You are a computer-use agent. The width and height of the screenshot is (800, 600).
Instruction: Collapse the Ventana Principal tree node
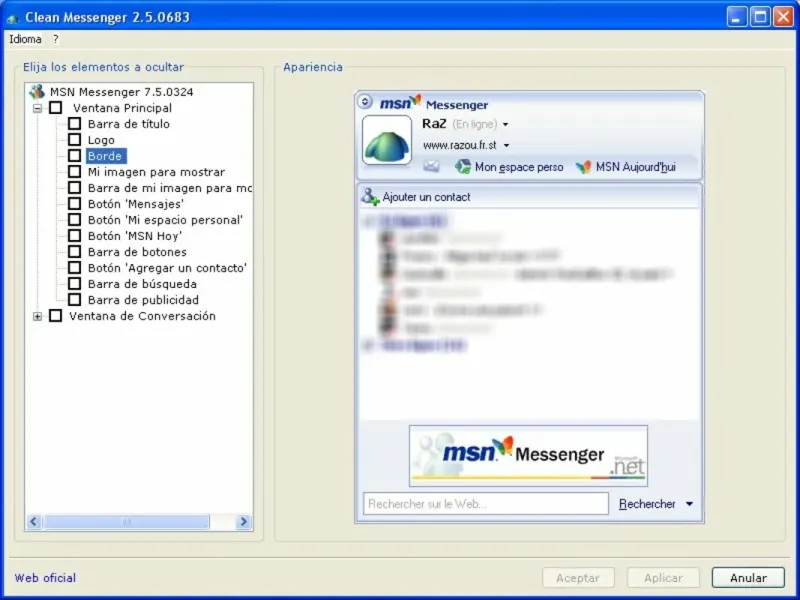click(37, 108)
